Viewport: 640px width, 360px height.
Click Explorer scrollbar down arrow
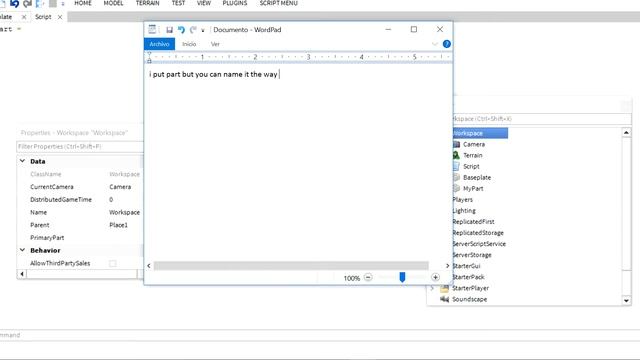pos(627,301)
